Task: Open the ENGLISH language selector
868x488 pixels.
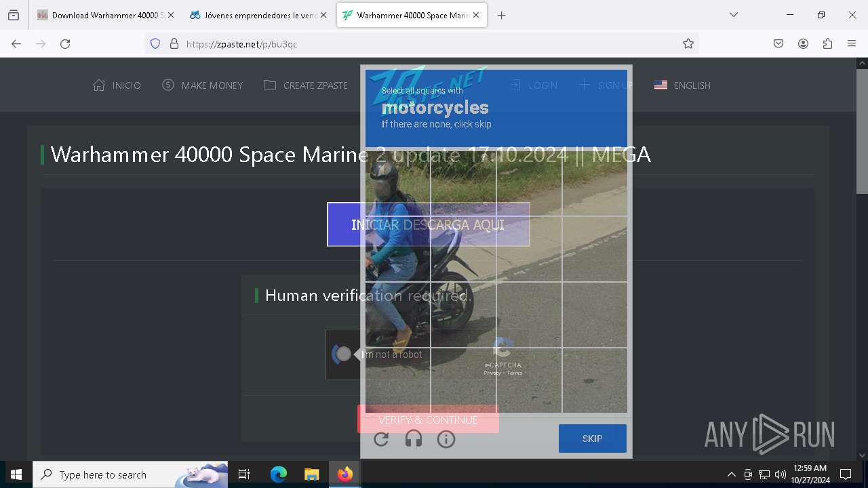Action: pyautogui.click(x=682, y=85)
